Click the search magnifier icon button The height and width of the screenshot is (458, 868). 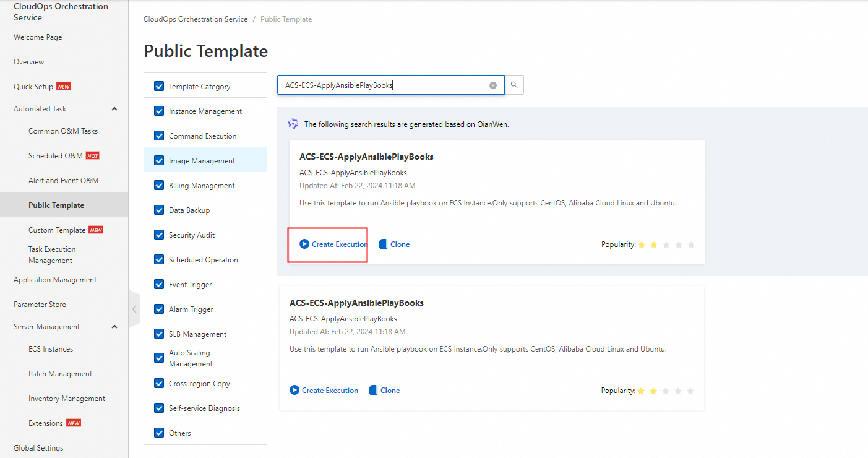click(x=514, y=85)
